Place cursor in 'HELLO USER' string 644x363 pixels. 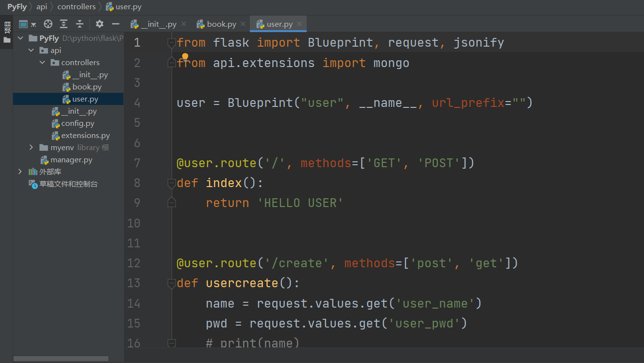point(300,203)
